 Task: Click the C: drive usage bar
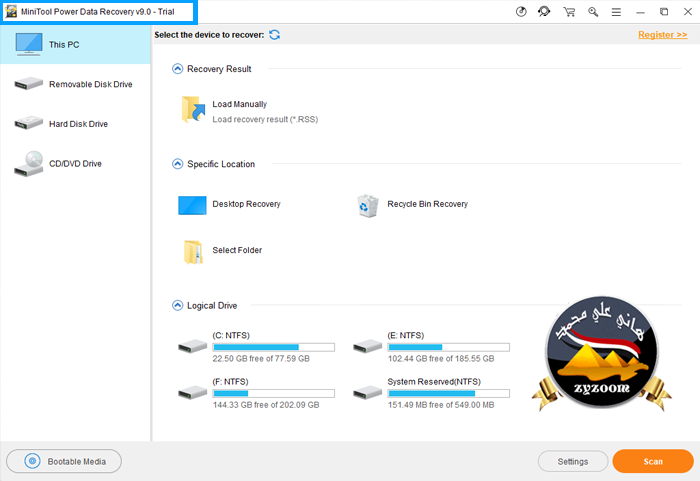point(274,347)
